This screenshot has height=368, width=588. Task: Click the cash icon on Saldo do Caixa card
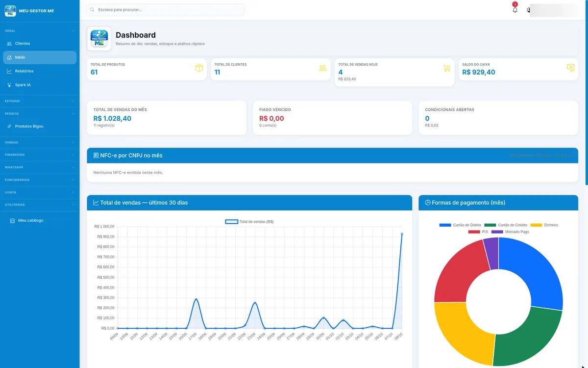click(x=570, y=68)
